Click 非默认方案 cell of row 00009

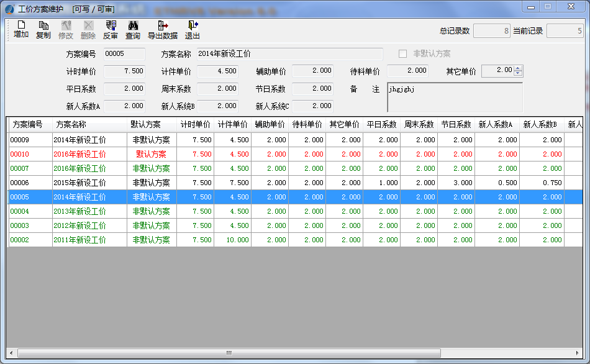click(x=151, y=140)
